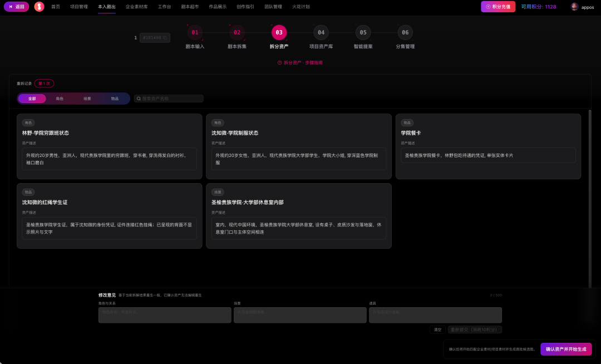Click the 积分充值 recharge button
This screenshot has height=364, width=601.
pyautogui.click(x=498, y=7)
